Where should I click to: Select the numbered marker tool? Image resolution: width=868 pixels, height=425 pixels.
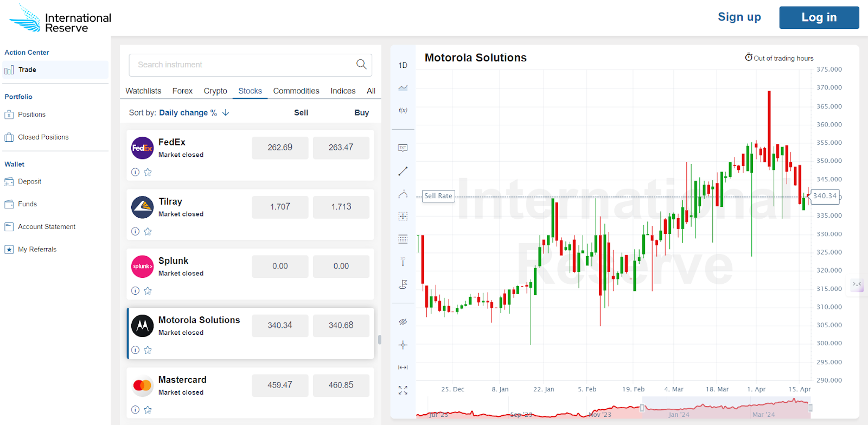tap(403, 262)
